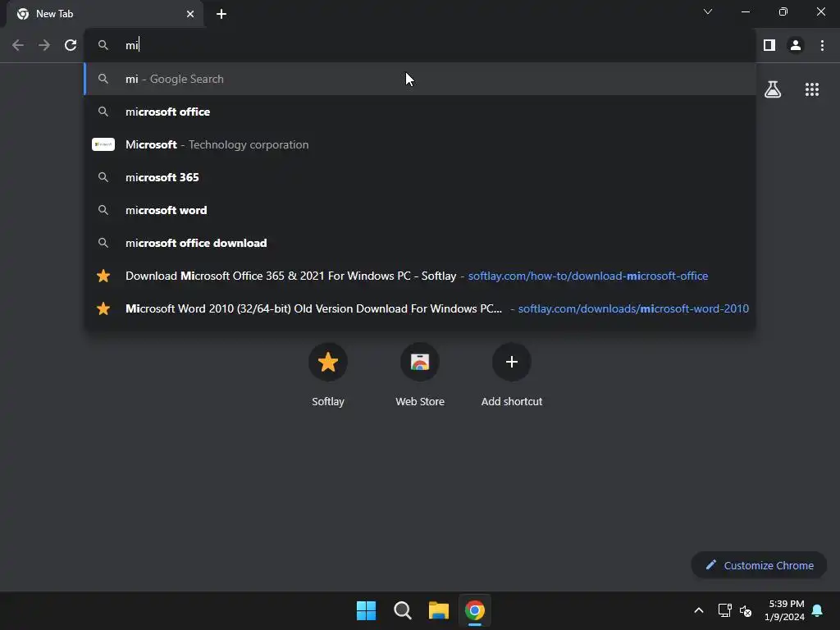Click the network status tray icon

(724, 610)
